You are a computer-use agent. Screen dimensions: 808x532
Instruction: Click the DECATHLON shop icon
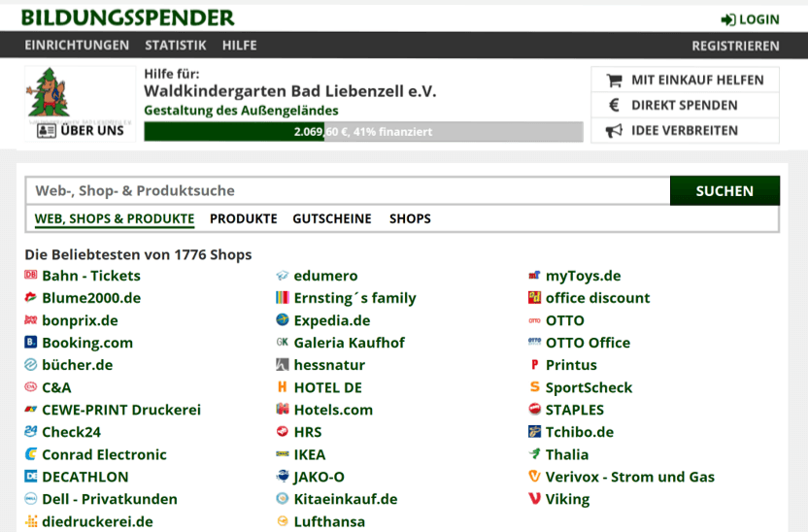click(x=31, y=477)
